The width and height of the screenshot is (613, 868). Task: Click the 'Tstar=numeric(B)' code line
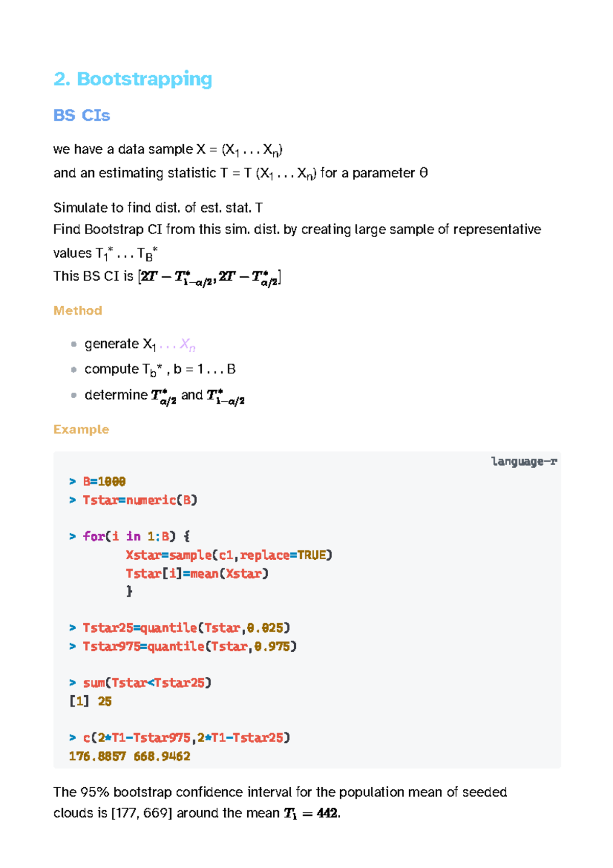coord(133,500)
